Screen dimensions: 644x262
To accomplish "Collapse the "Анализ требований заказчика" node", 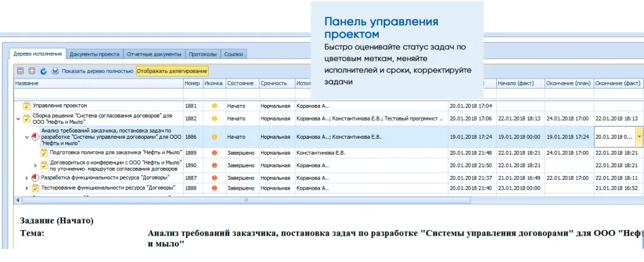I will click(x=26, y=138).
